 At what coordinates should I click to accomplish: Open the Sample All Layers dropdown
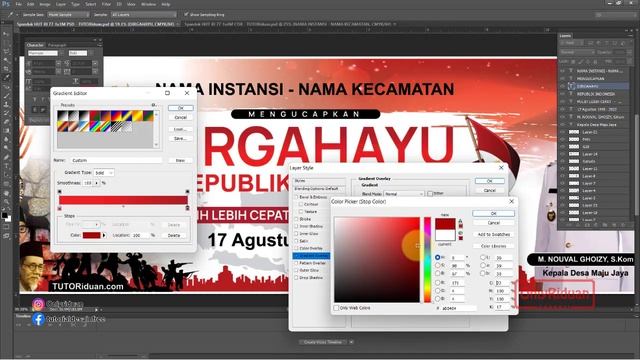143,14
